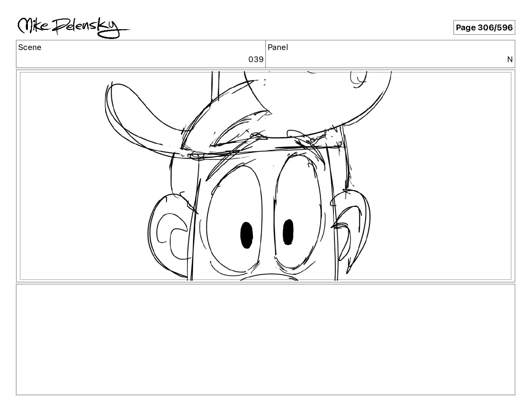Click the empty notes box below the drawing

point(266,339)
